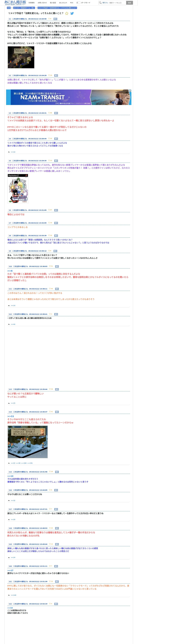The width and height of the screenshot is (194, 644).
Task: Follow the >>140 reply link under post 21
Action: pos(13,595)
